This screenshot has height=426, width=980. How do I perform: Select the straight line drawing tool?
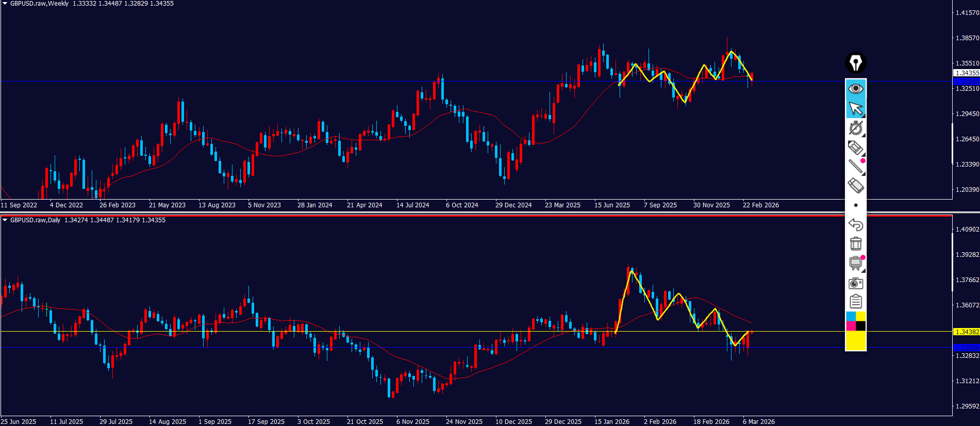855,166
